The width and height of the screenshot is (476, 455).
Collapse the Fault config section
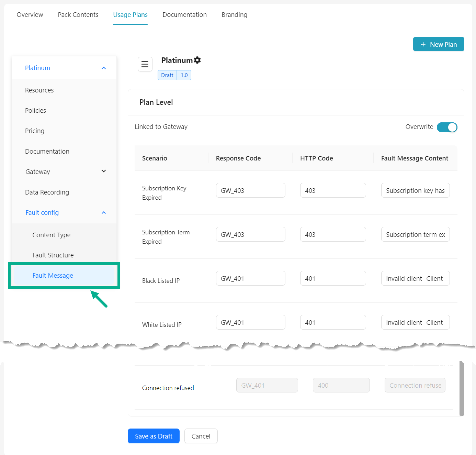103,213
